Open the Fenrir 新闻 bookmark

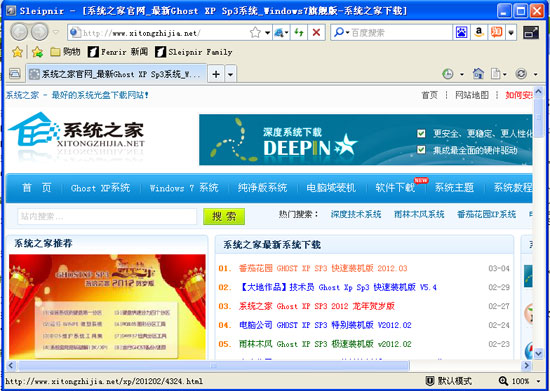pos(118,52)
